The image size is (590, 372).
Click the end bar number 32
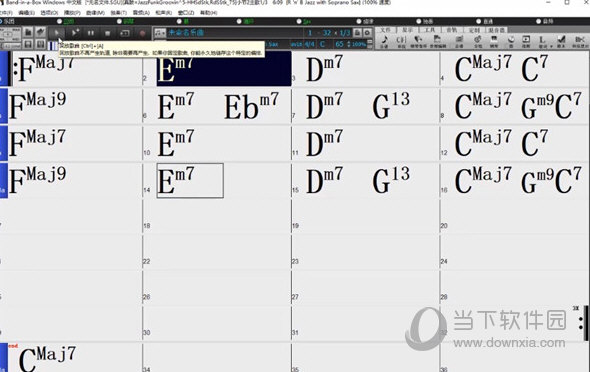click(327, 33)
